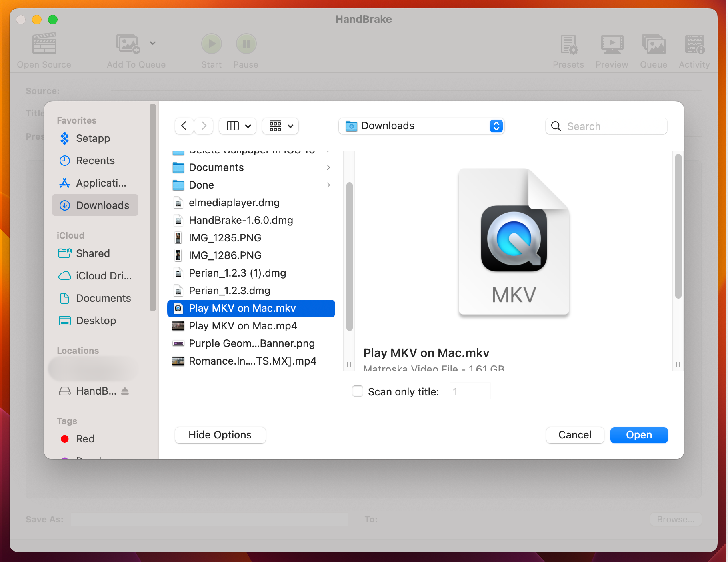Select Desktop in the sidebar
Image resolution: width=728 pixels, height=562 pixels.
click(x=95, y=321)
